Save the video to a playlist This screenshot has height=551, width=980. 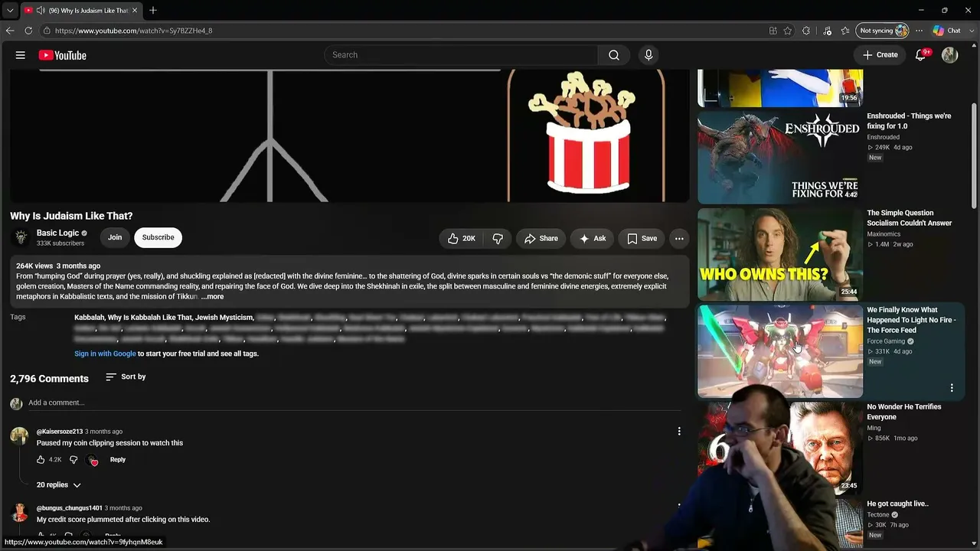pyautogui.click(x=642, y=238)
